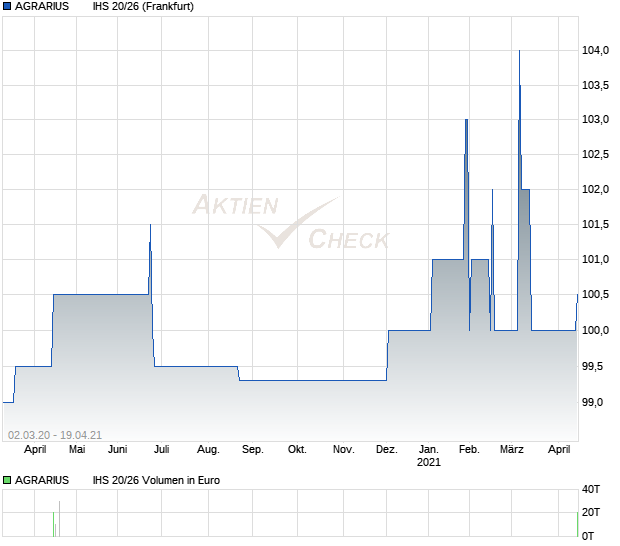
Task: Click the 'IHS 20/26 Volumen in Euro' title
Action: pos(156,480)
